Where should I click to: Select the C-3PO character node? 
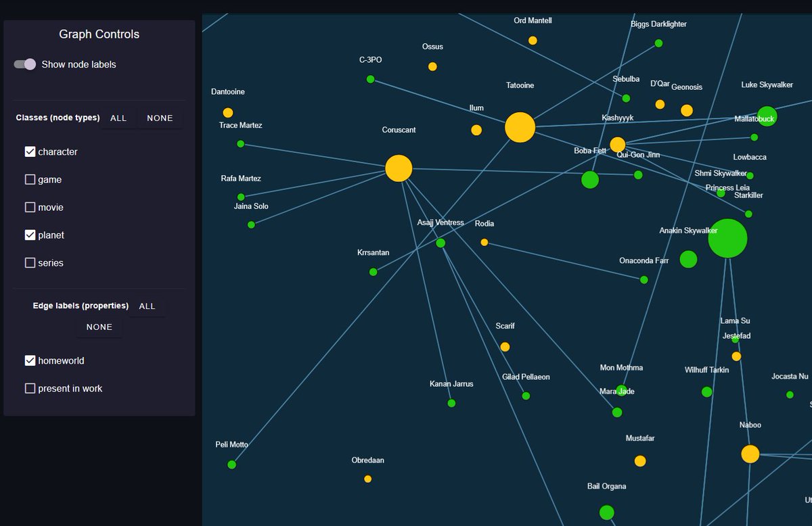(x=370, y=79)
